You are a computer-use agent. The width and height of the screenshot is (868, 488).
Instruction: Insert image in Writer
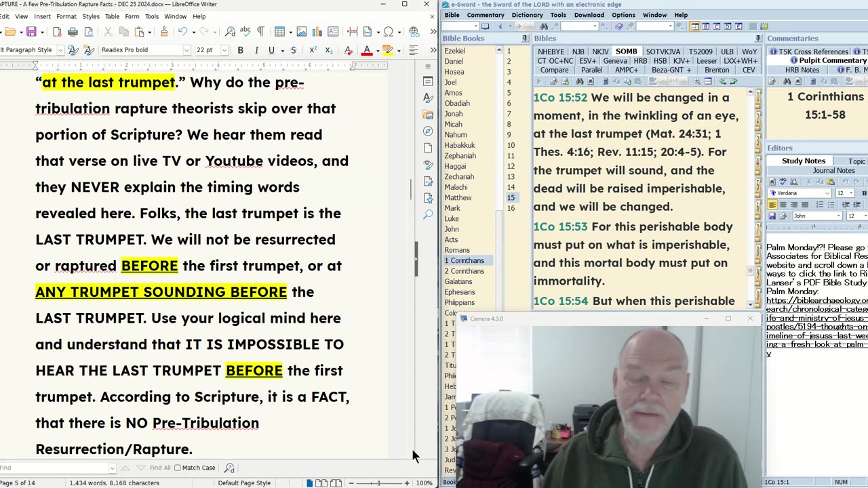[x=301, y=32]
